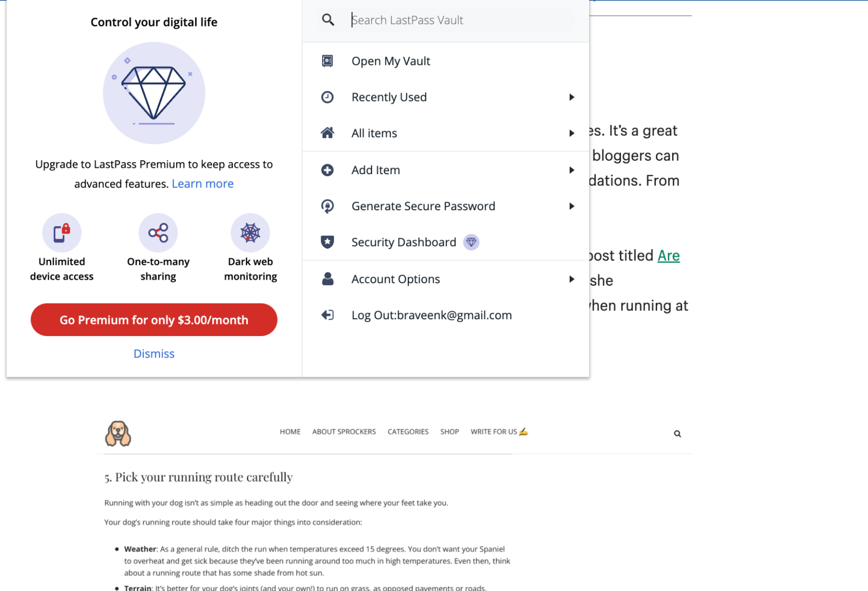Viewport: 868px width, 591px height.
Task: Click the Recently Used clock icon
Action: click(x=327, y=97)
